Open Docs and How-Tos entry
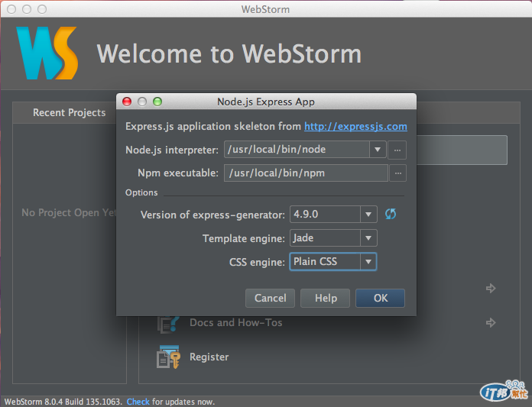Screen dimensions: 532x407 pyautogui.click(x=235, y=322)
